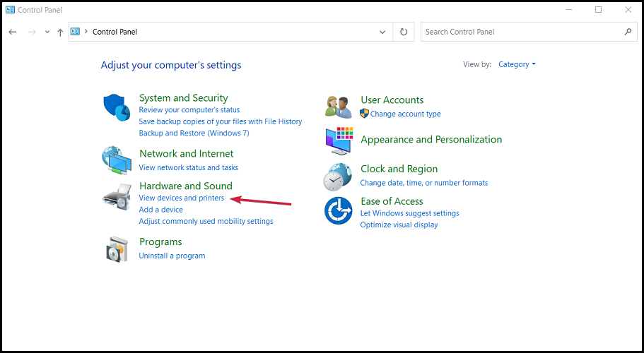644x353 pixels.
Task: Open the address bar history dropdown
Action: [x=382, y=32]
